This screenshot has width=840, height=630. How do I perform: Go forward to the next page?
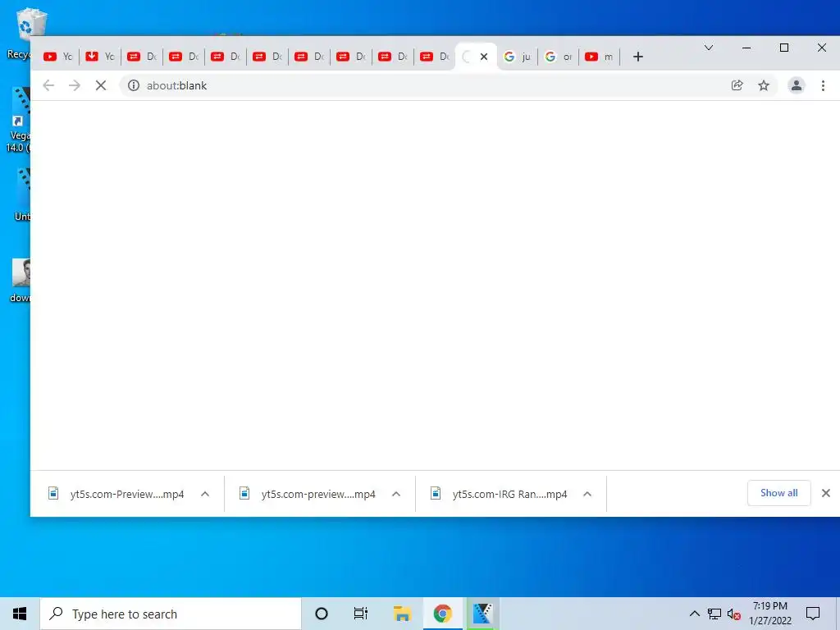point(75,85)
